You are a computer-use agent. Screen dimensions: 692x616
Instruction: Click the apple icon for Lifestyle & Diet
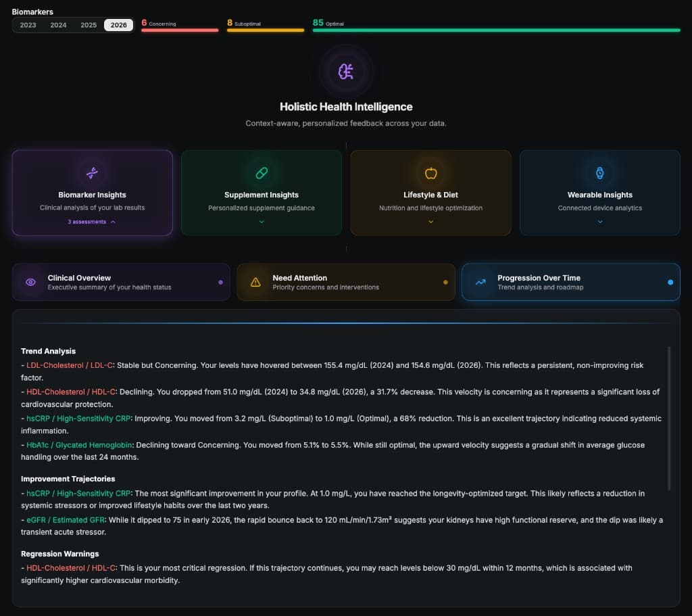click(x=430, y=172)
